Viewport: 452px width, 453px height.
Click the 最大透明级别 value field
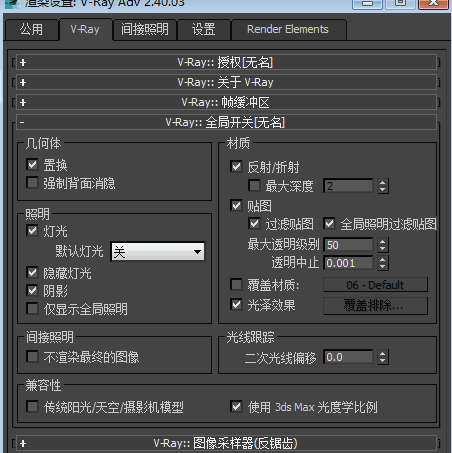(348, 245)
